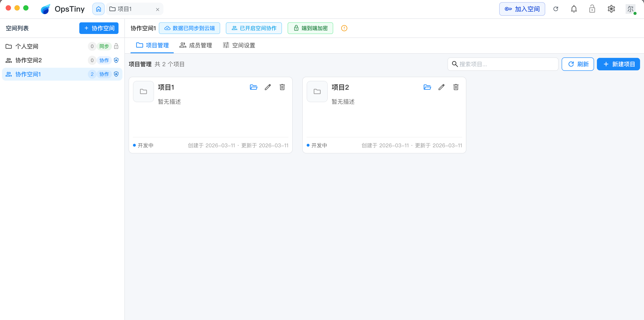Click the 同步 tag on 个人空间
644x320 pixels.
[x=104, y=46]
